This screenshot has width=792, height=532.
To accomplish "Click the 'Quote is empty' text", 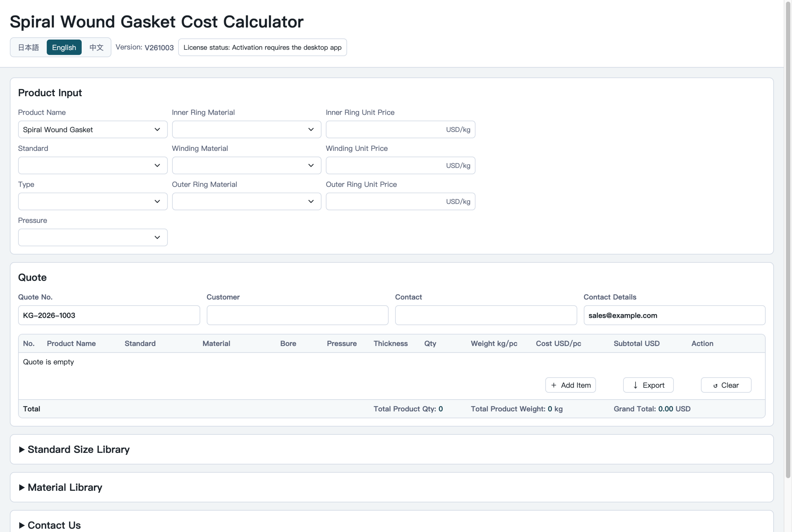I will (48, 362).
